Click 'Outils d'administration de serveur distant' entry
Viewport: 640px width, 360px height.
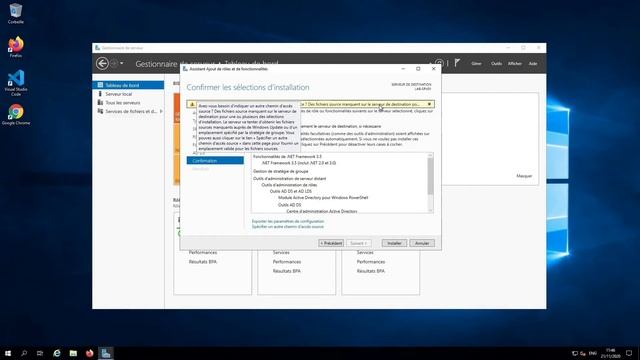289,178
